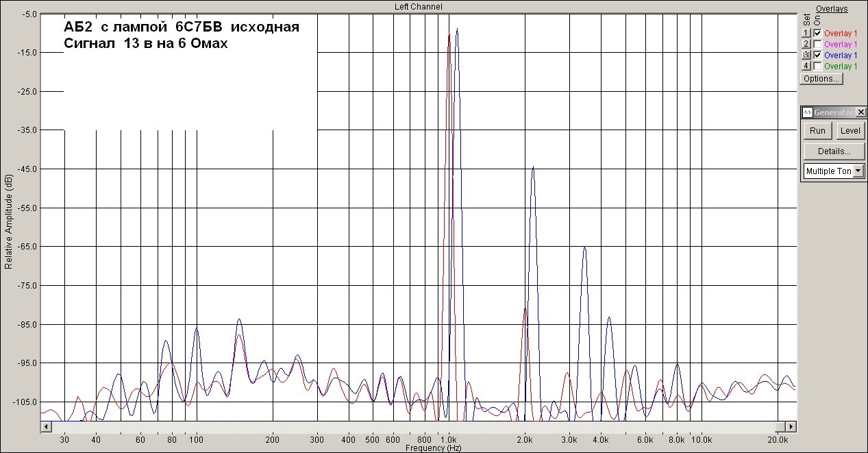
Task: Click the Relative Amplitude (dB) axis label
Action: point(8,221)
